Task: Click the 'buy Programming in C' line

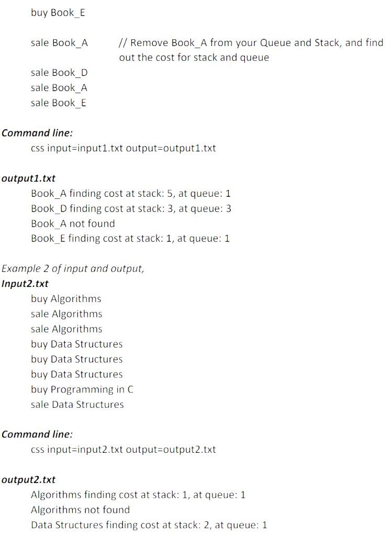Action: (x=82, y=389)
